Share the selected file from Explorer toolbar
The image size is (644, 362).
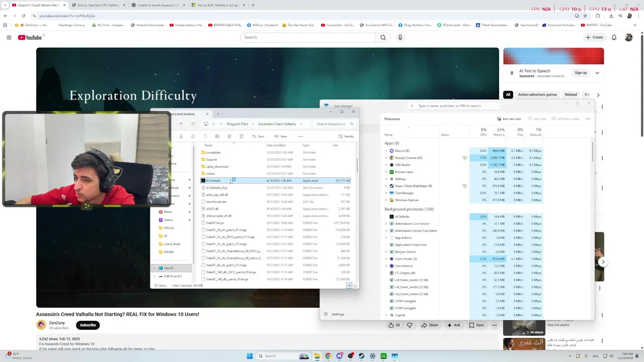coord(229,136)
